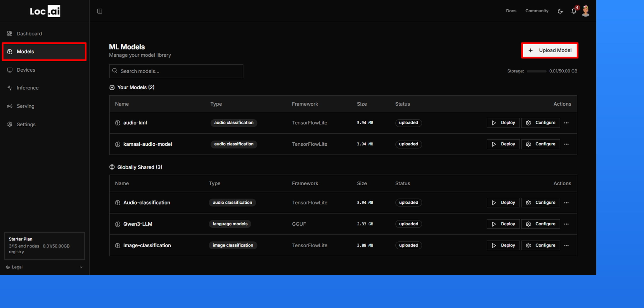Open the kamaal-audio-model name
644x308 pixels.
(147, 144)
